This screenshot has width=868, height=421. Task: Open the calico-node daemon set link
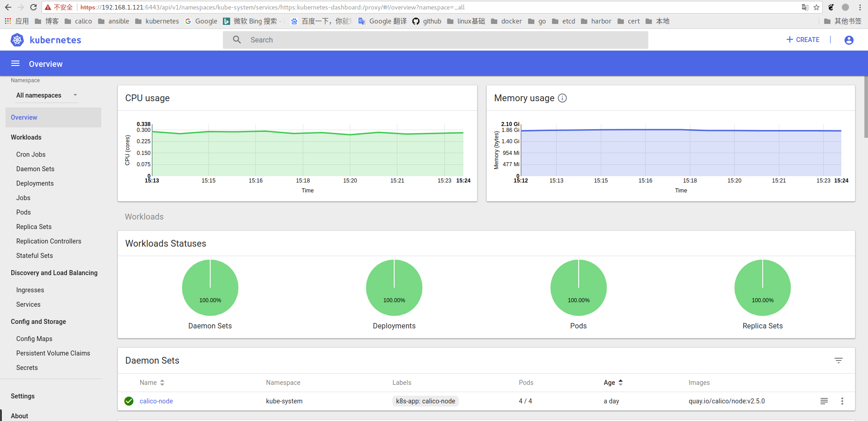point(156,401)
